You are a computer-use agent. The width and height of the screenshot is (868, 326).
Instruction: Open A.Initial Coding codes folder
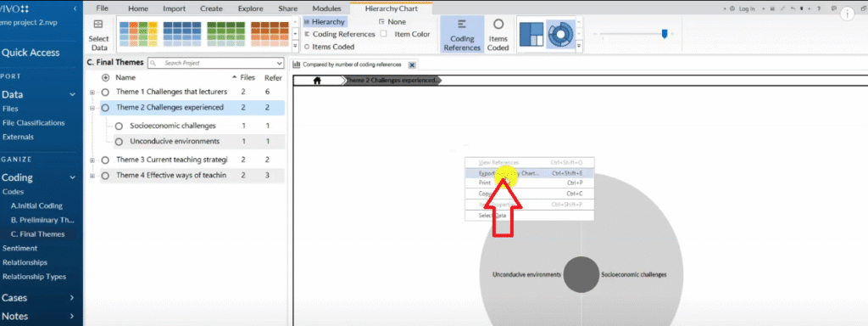click(x=36, y=205)
